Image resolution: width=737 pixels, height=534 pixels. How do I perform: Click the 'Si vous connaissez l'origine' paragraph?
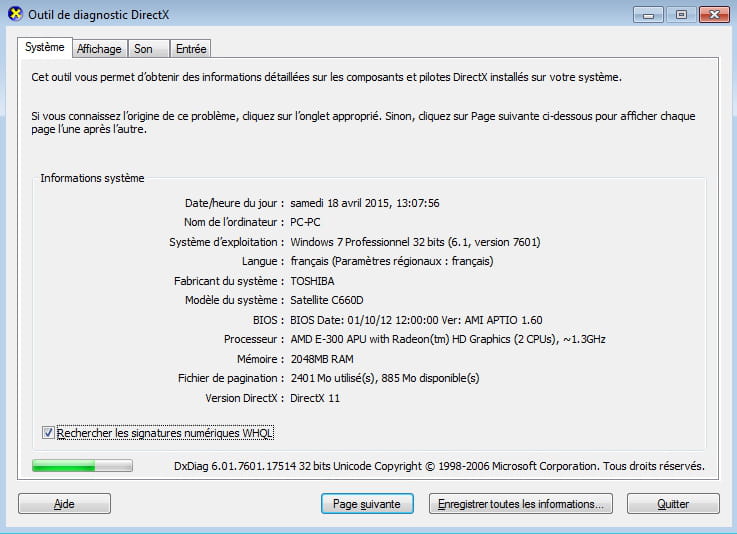363,123
